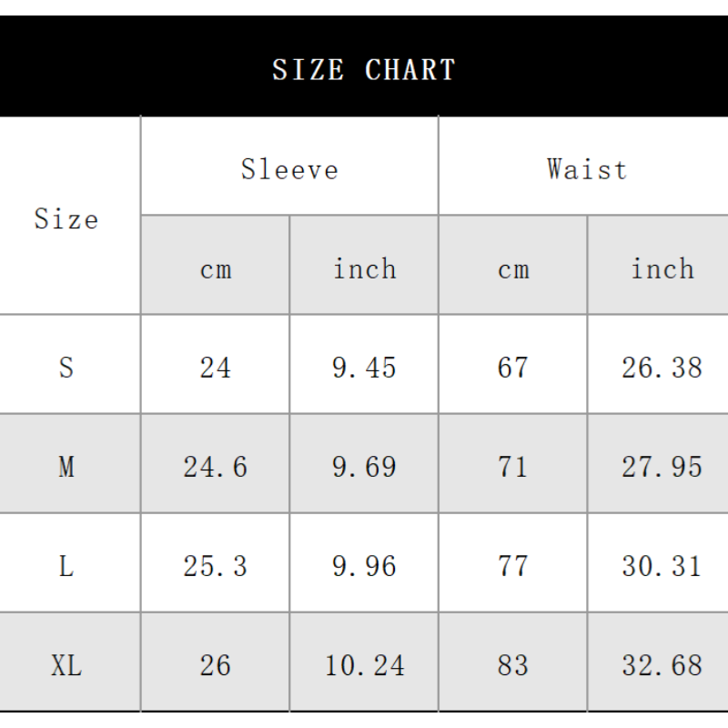Viewport: 728px width, 728px height.
Task: Click the L size row label
Action: (x=66, y=566)
